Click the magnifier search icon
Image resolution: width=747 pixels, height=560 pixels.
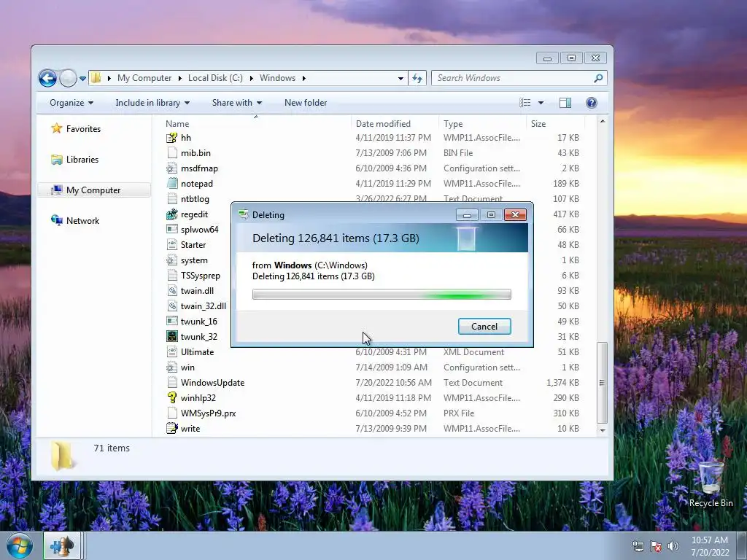(x=598, y=78)
